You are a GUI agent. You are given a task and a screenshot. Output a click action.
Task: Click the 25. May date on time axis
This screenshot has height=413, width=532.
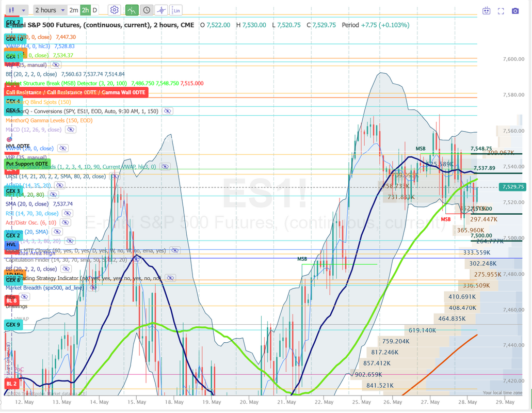(361, 402)
